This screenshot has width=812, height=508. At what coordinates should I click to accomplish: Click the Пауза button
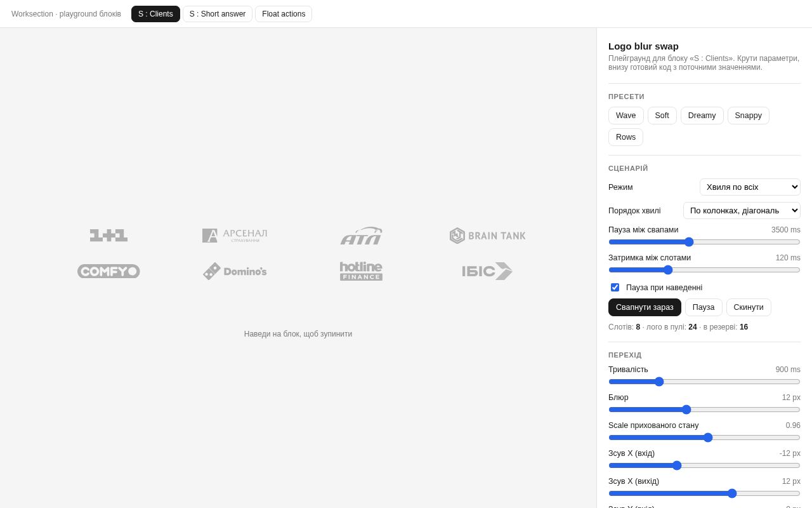(704, 307)
